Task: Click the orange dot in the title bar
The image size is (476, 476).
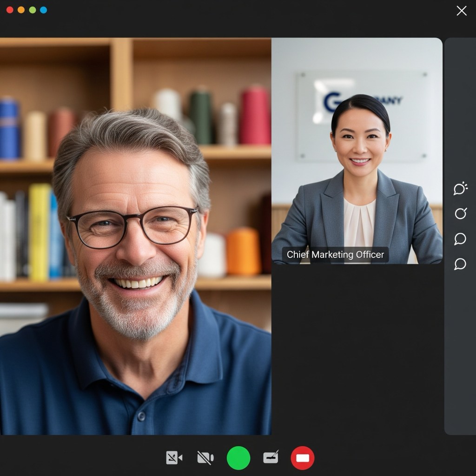Action: click(x=21, y=10)
